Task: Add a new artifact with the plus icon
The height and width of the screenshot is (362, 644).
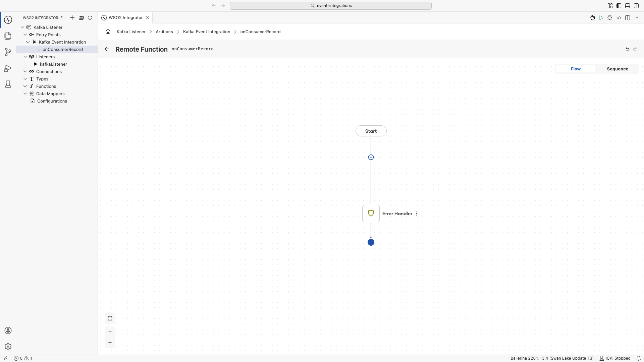Action: 72,18
